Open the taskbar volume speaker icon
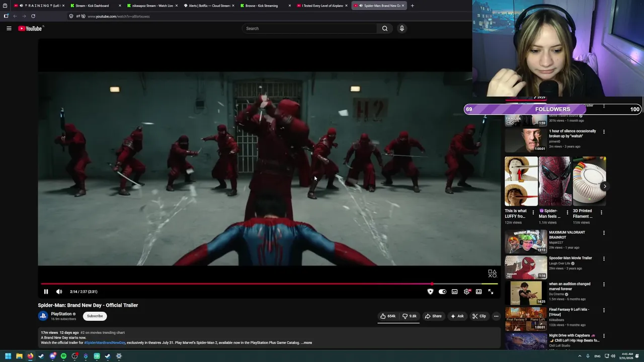The width and height of the screenshot is (644, 362). pyautogui.click(x=613, y=356)
